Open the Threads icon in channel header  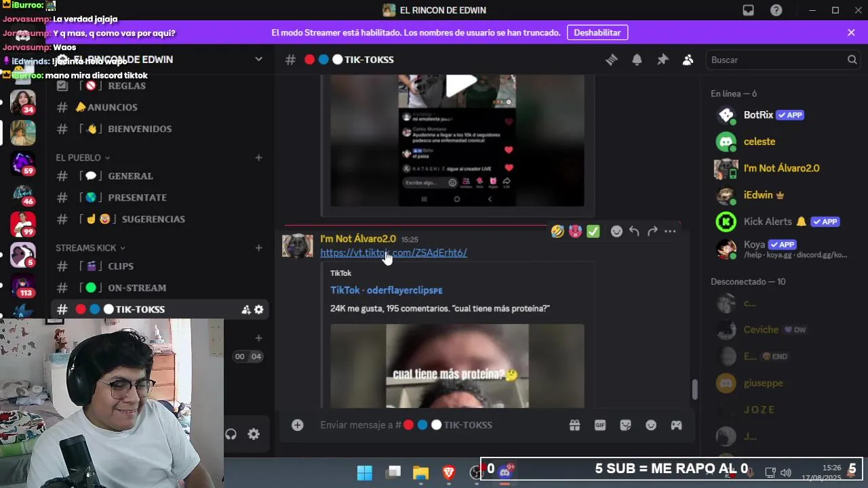click(612, 60)
